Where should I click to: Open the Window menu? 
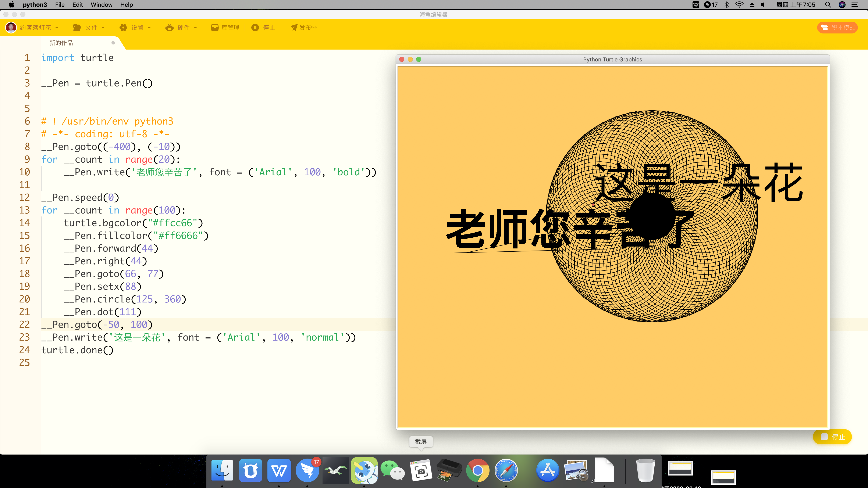102,5
